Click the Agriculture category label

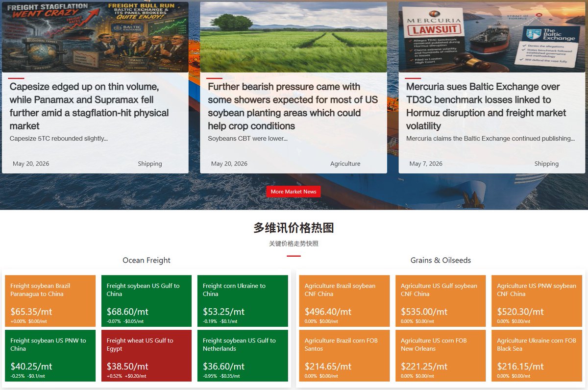coord(345,164)
